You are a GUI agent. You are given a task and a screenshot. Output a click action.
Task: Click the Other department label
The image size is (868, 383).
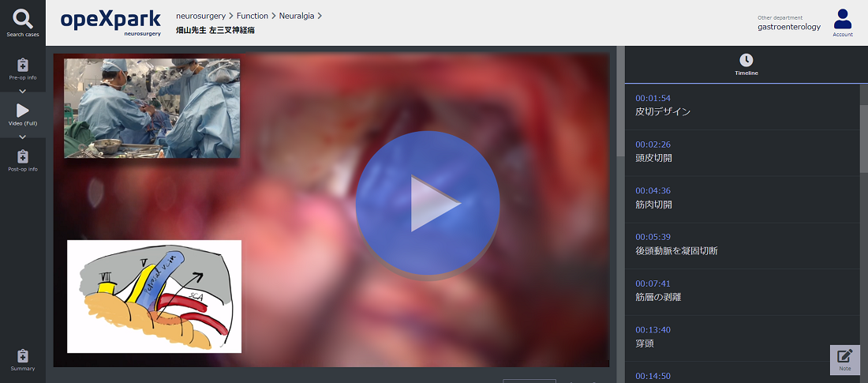[780, 17]
